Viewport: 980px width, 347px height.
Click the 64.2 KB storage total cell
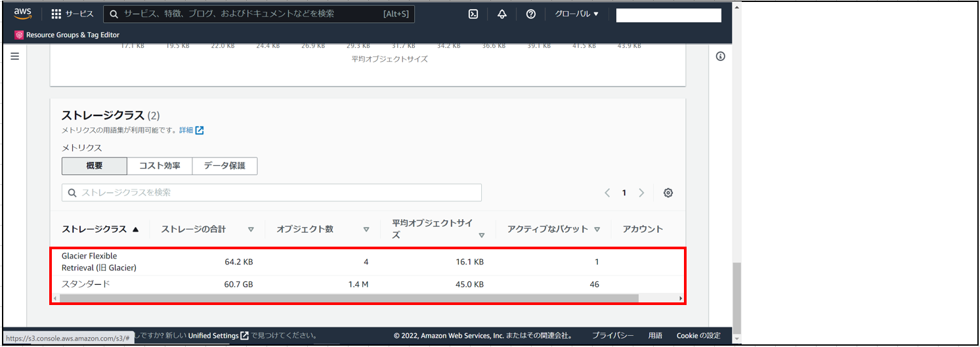239,262
